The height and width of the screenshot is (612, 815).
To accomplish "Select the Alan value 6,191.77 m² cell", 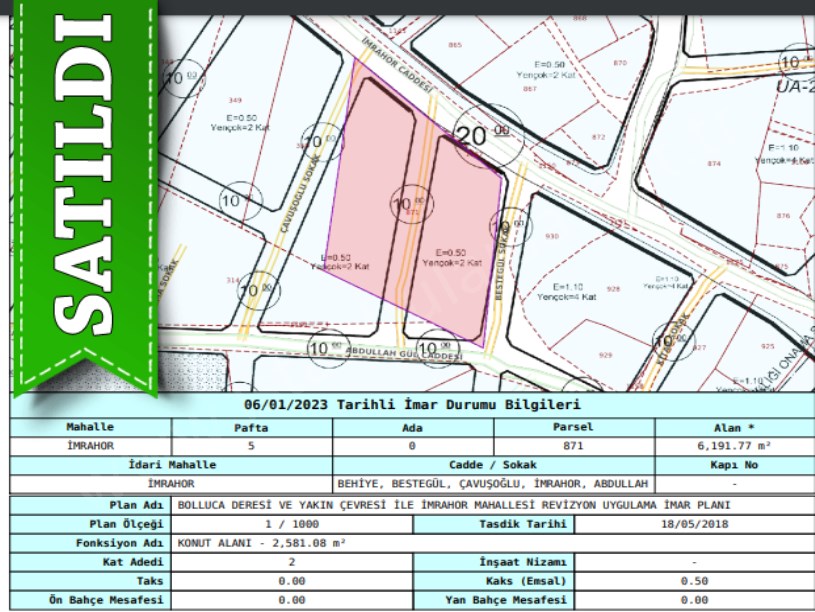I will coord(734,445).
